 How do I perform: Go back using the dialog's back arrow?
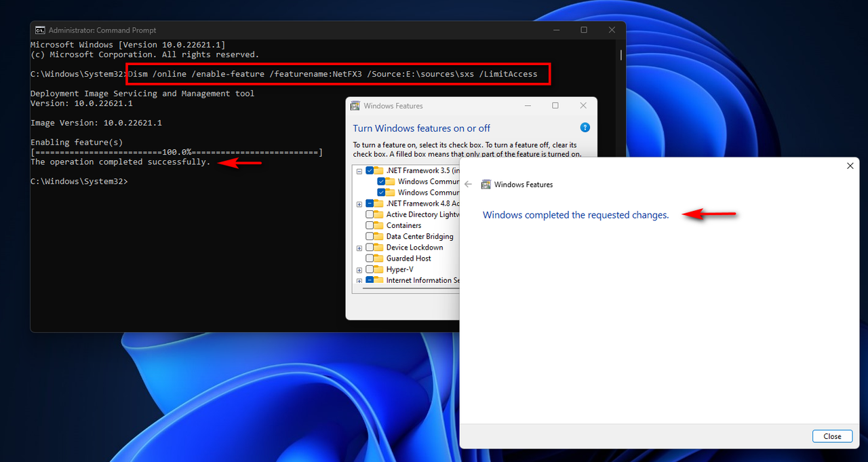(x=468, y=185)
